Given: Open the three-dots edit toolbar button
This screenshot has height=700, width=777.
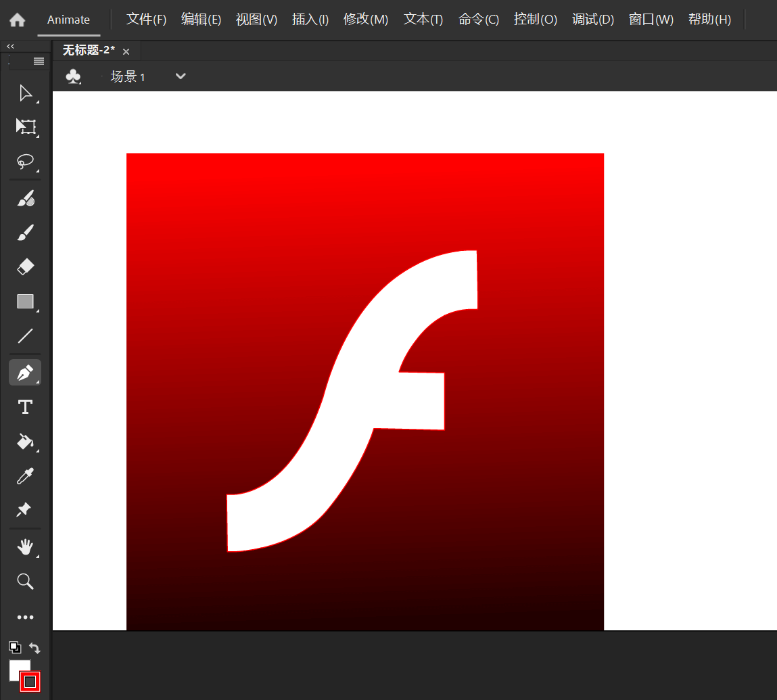Looking at the screenshot, I should [25, 617].
